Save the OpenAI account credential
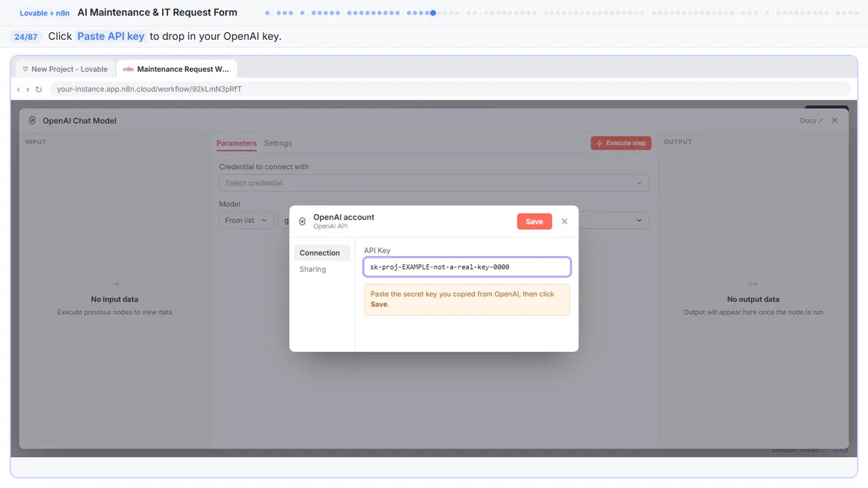This screenshot has width=868, height=488. tap(534, 222)
